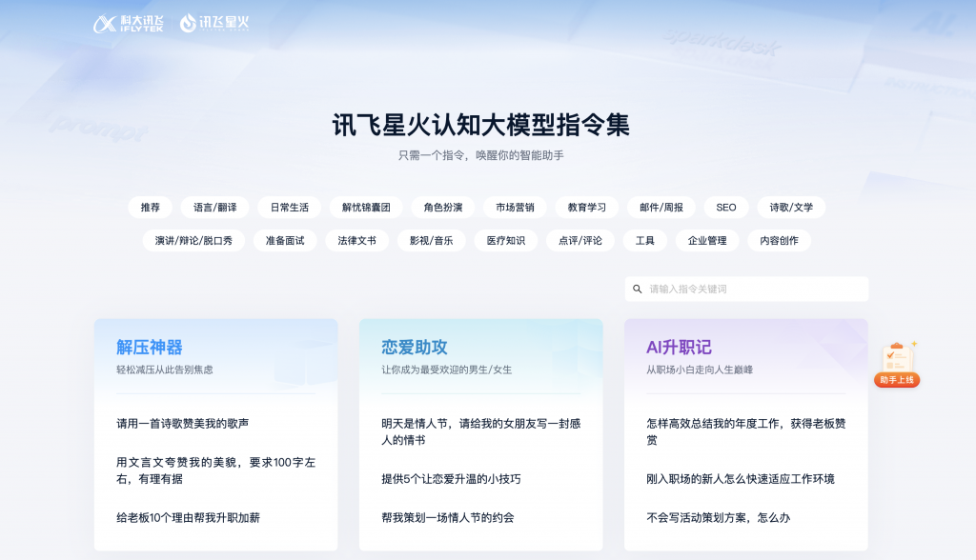Image resolution: width=976 pixels, height=560 pixels.
Task: Select the 市场营销 category tab
Action: (x=515, y=208)
